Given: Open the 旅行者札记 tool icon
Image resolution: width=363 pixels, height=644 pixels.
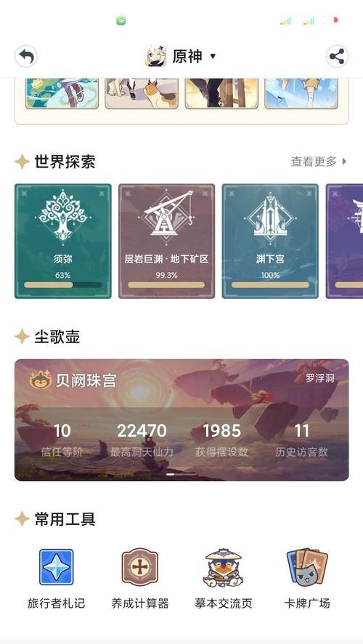Looking at the screenshot, I should 57,567.
